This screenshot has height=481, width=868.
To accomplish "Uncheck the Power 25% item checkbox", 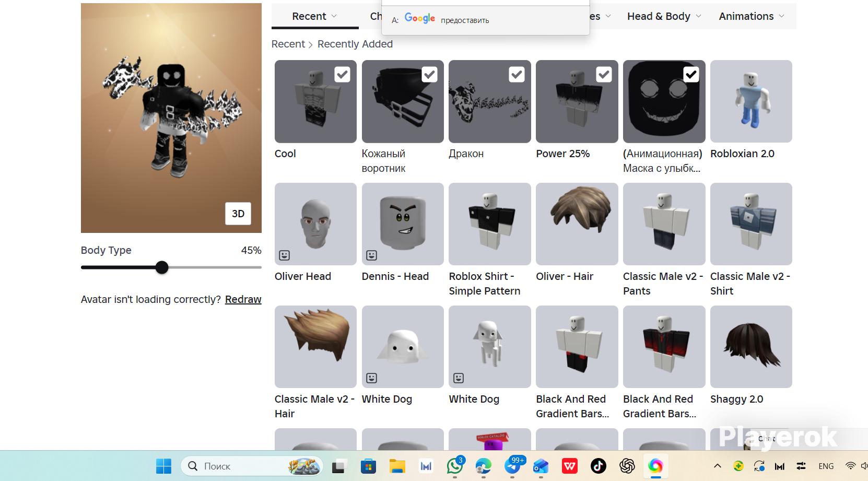I will (604, 75).
